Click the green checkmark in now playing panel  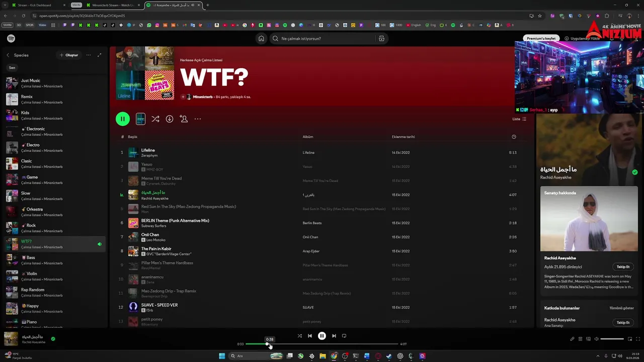click(634, 172)
